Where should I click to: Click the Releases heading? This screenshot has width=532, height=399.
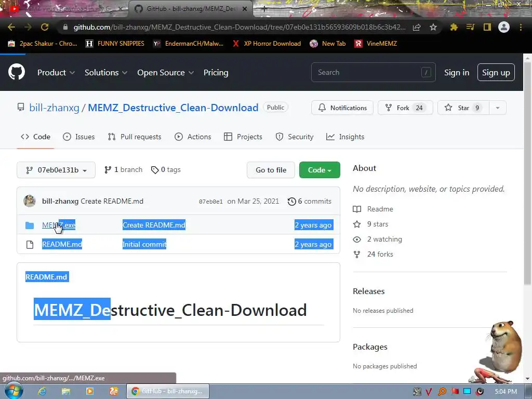[x=368, y=291]
